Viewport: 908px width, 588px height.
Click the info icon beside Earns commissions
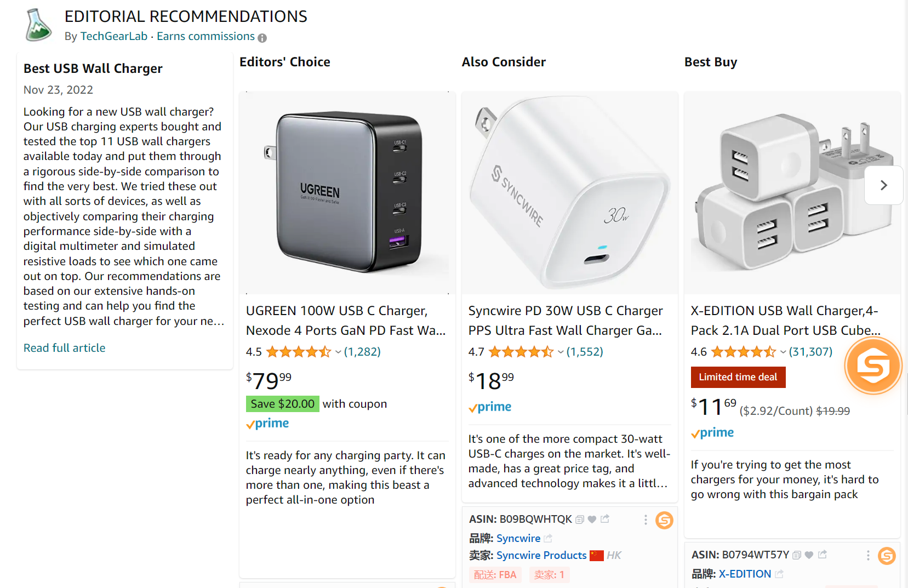[262, 38]
